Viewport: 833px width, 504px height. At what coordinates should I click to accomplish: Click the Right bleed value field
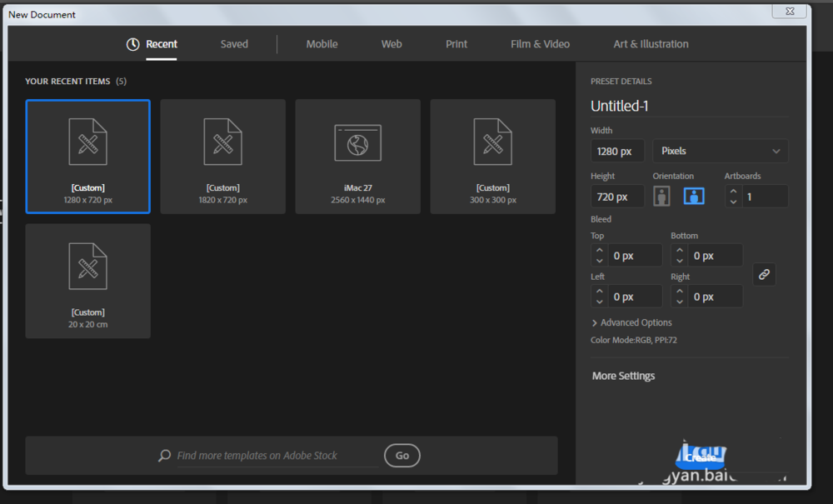(715, 297)
